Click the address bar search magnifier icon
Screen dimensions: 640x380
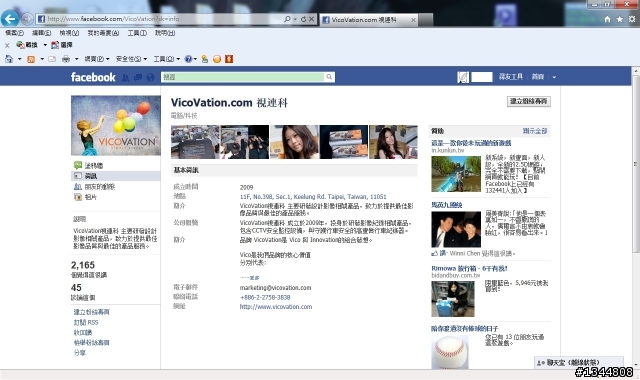coord(288,19)
